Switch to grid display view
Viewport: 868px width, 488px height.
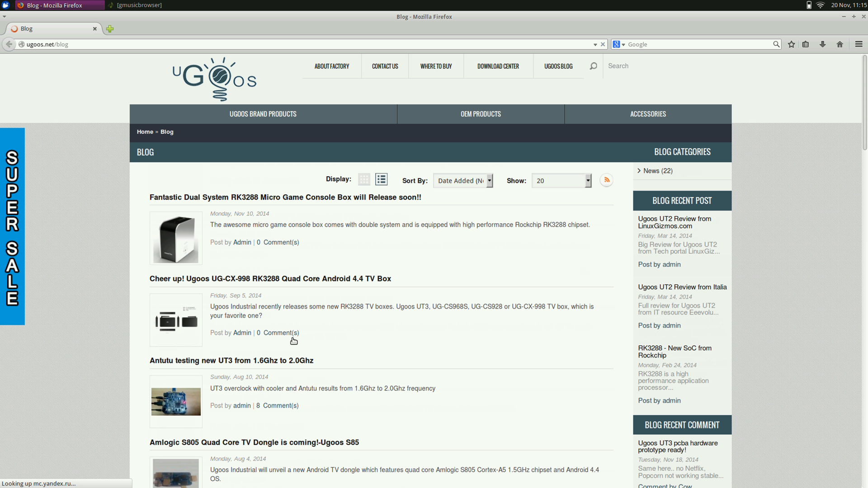(364, 179)
